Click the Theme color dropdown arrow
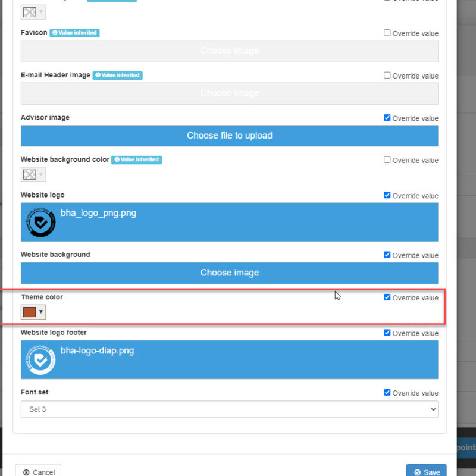Screen dimensions: 476x476 coord(41,312)
